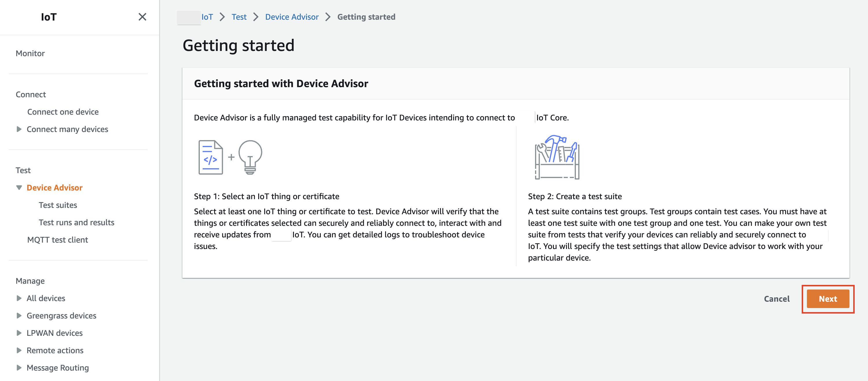This screenshot has height=381, width=868.
Task: Expand Remote actions section
Action: point(19,350)
